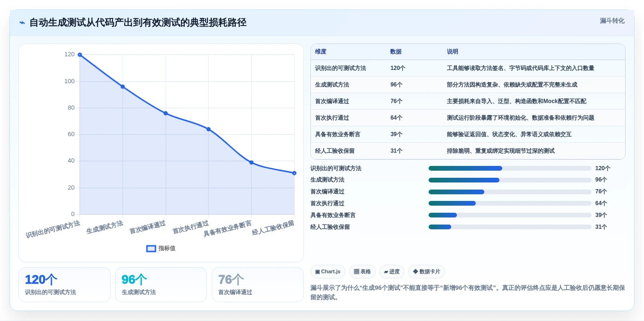This screenshot has height=321, width=644.
Task: Click table cell 经人工验收保留
Action: pyautogui.click(x=335, y=151)
